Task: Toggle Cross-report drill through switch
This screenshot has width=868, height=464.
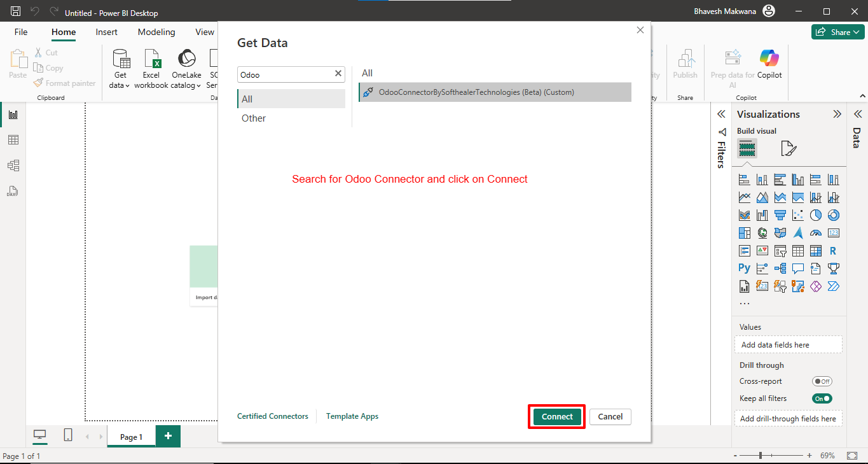Action: pos(822,381)
